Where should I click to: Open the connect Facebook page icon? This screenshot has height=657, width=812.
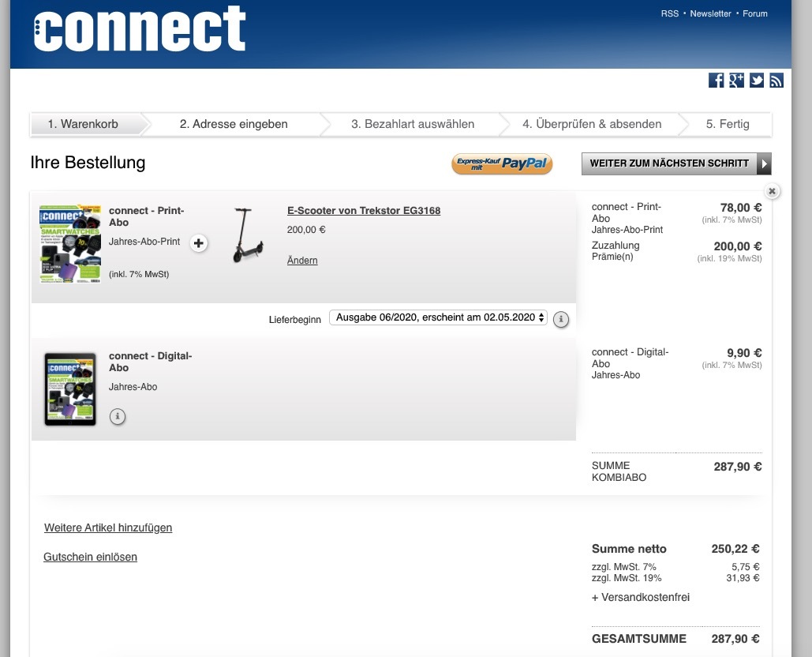pos(717,81)
